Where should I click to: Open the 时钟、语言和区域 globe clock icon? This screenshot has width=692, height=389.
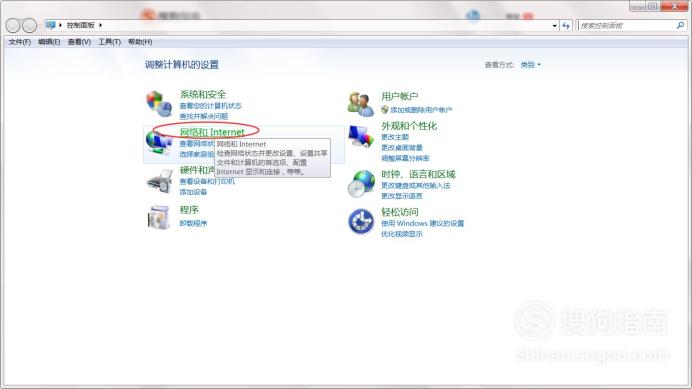[361, 183]
